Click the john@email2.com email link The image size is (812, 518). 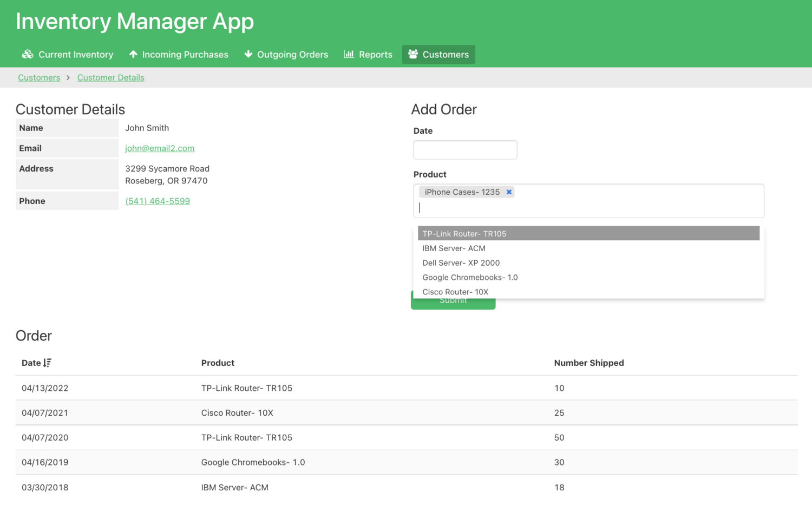click(160, 148)
